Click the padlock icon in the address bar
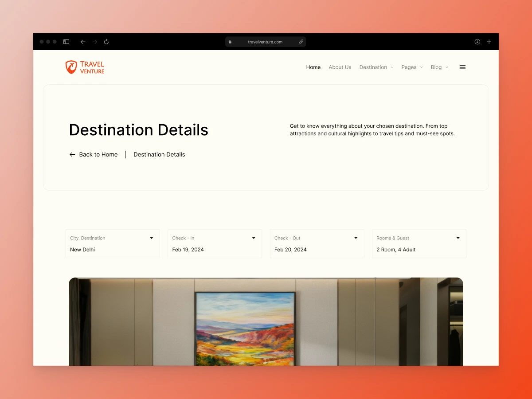Image resolution: width=532 pixels, height=399 pixels. [230, 42]
